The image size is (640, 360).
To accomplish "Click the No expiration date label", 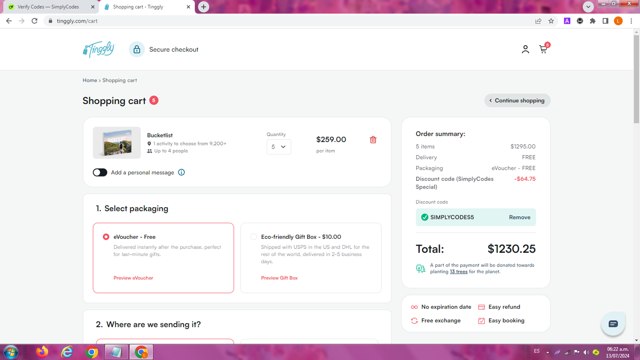I will pyautogui.click(x=446, y=307).
